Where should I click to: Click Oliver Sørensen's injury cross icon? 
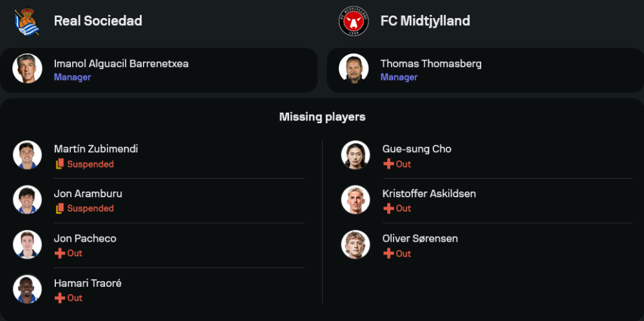388,254
